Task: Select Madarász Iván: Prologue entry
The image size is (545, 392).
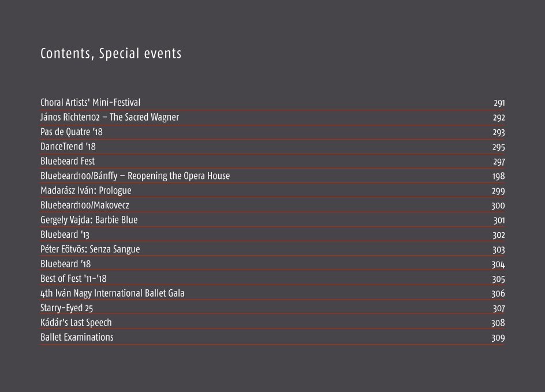Action: tap(272, 191)
